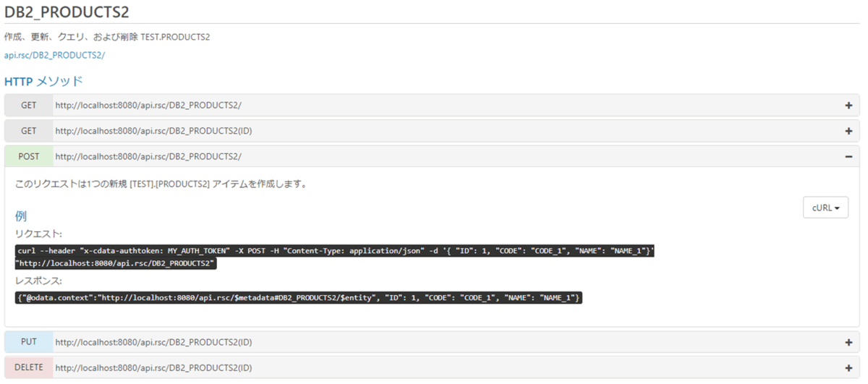Expand the first GET DB2_PRODUCTS2/ plus icon
Viewport: 868px width, 384px height.
[848, 106]
